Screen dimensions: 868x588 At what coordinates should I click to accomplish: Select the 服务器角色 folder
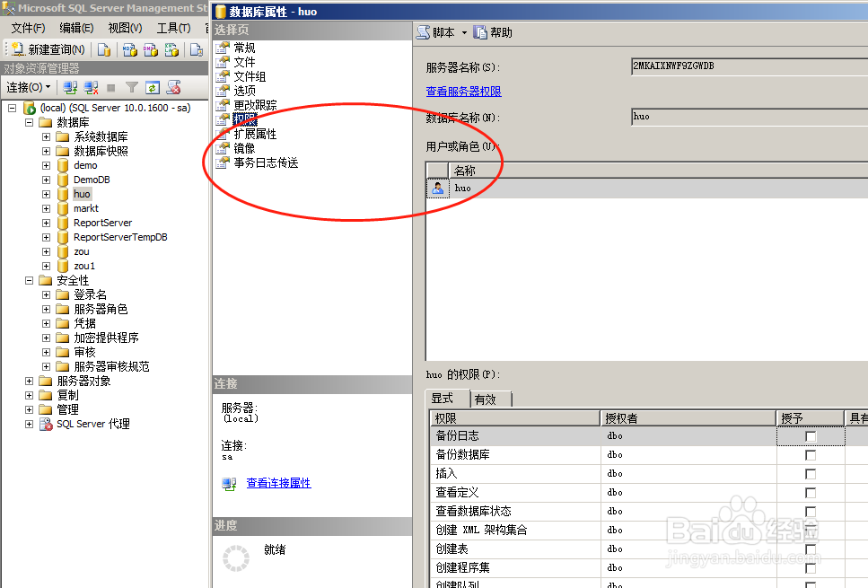(101, 309)
